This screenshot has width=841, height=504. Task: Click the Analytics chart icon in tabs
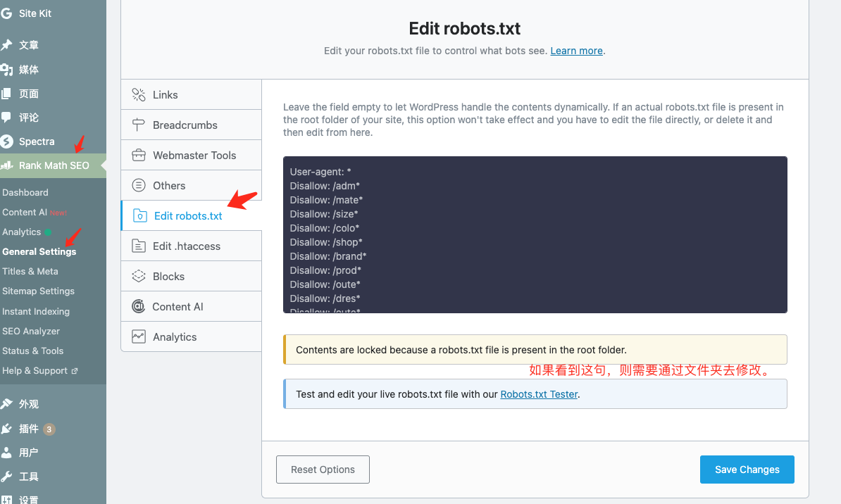click(139, 337)
